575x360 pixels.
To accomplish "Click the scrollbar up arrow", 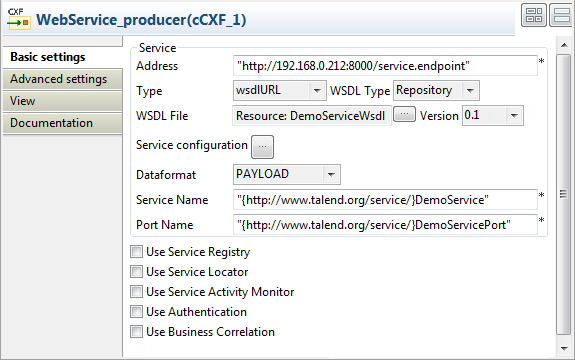I will [x=564, y=45].
